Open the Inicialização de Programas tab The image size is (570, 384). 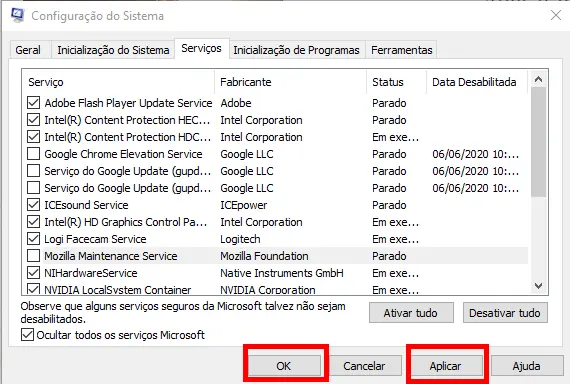pyautogui.click(x=296, y=50)
